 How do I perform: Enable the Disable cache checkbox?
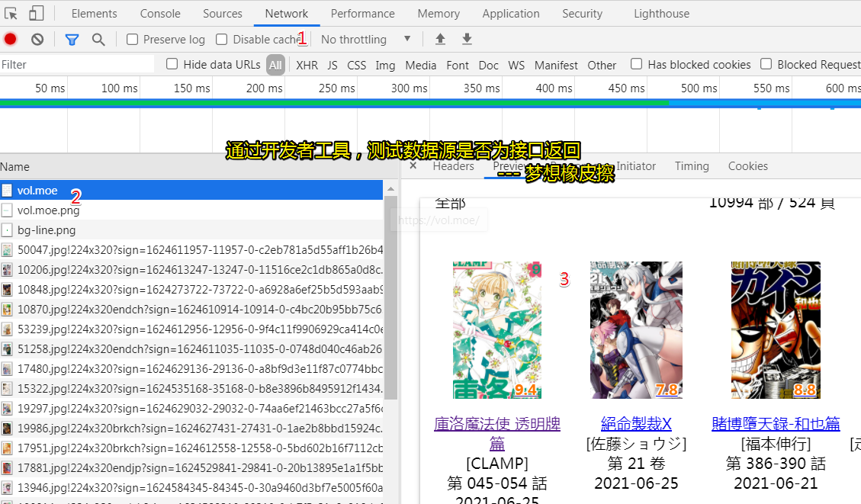(222, 40)
